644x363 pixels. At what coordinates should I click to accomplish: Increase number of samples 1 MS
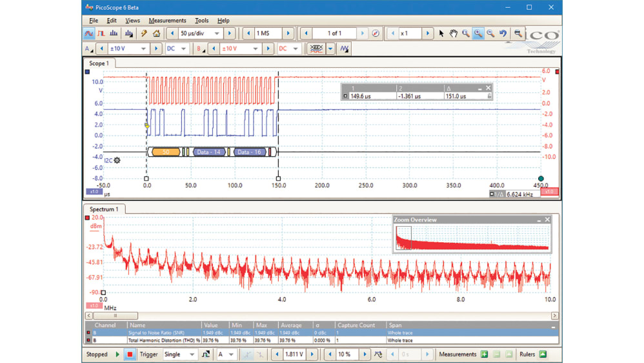point(288,34)
